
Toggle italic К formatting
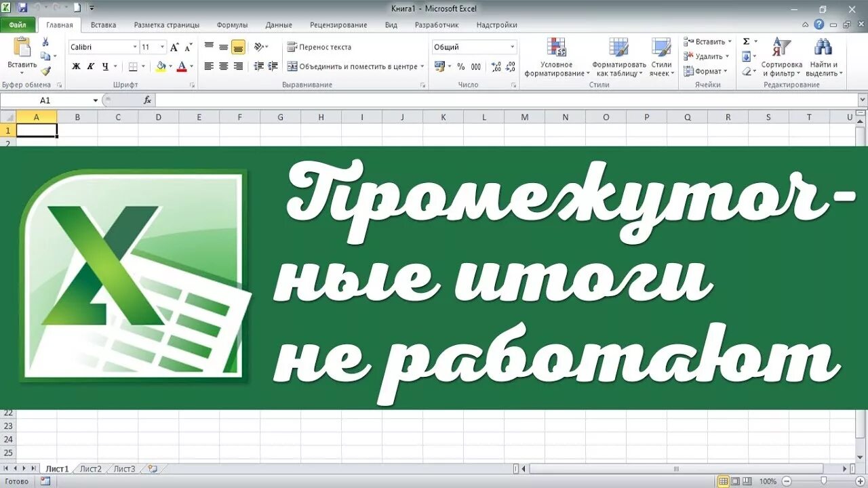point(90,66)
